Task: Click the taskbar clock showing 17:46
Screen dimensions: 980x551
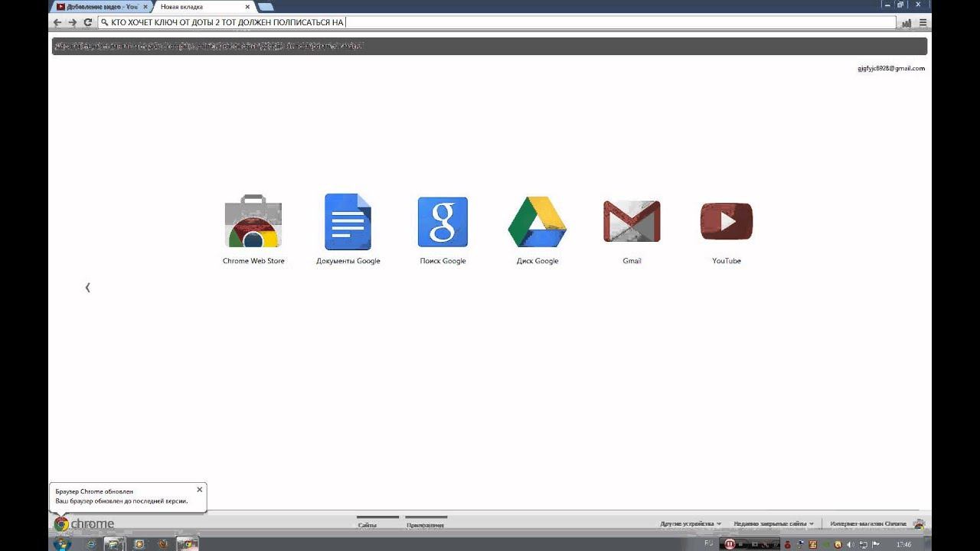Action: point(903,544)
